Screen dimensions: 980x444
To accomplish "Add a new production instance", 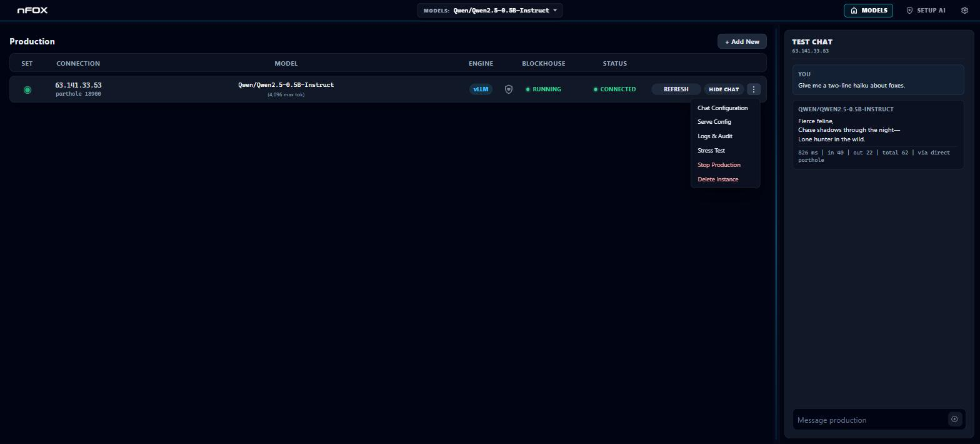I will pos(742,41).
